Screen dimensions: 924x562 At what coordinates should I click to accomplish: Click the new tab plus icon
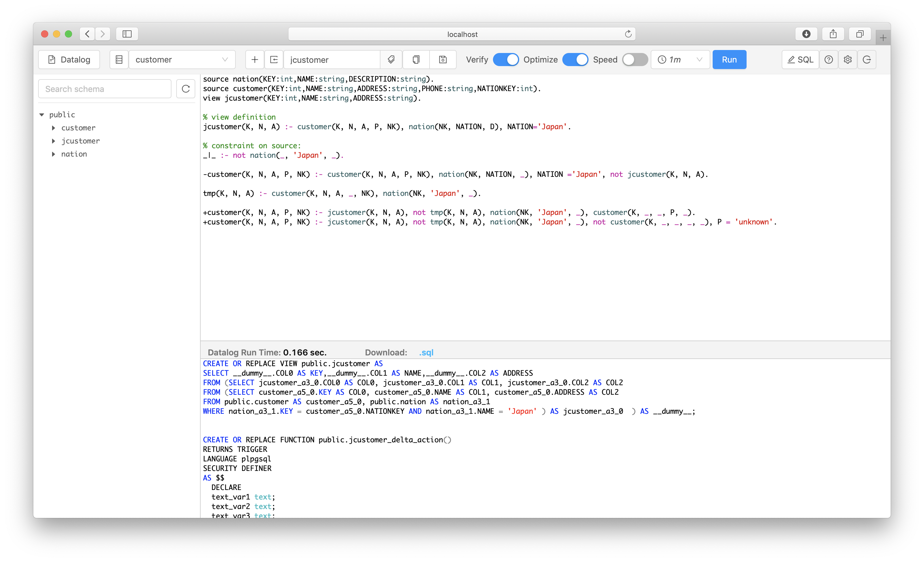pyautogui.click(x=255, y=59)
